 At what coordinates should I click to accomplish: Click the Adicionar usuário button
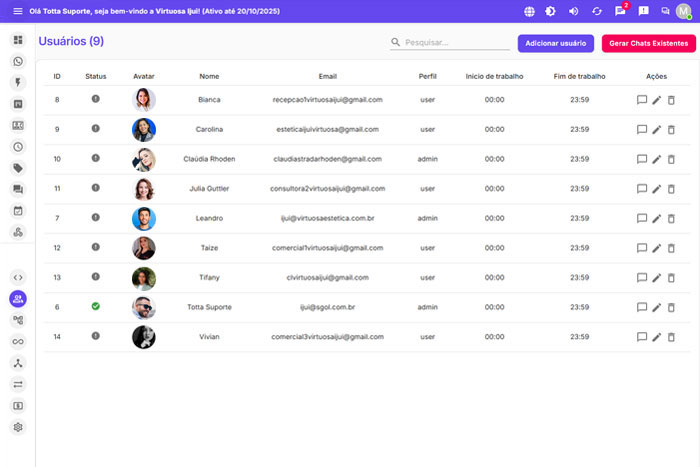coord(556,44)
